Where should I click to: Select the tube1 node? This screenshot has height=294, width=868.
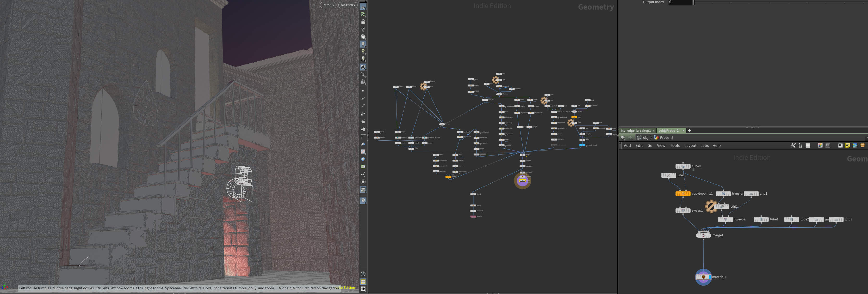(x=761, y=219)
